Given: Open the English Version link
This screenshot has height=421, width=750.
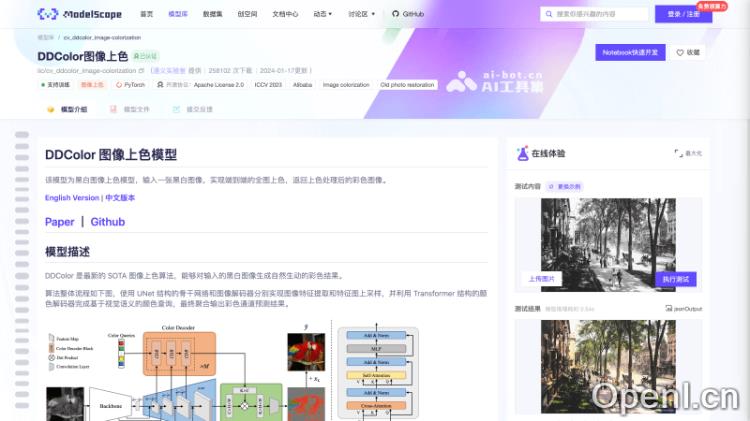Looking at the screenshot, I should 72,198.
